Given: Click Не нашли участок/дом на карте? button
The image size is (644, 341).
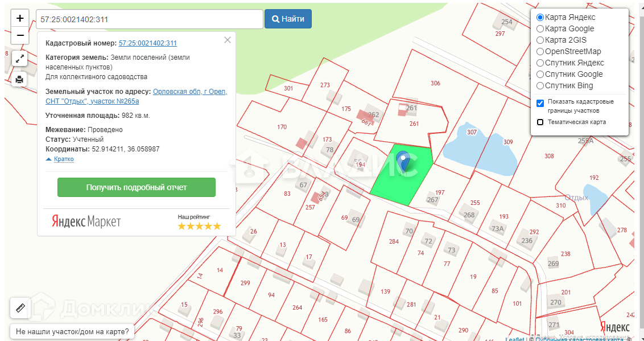Looking at the screenshot, I should click(72, 331).
